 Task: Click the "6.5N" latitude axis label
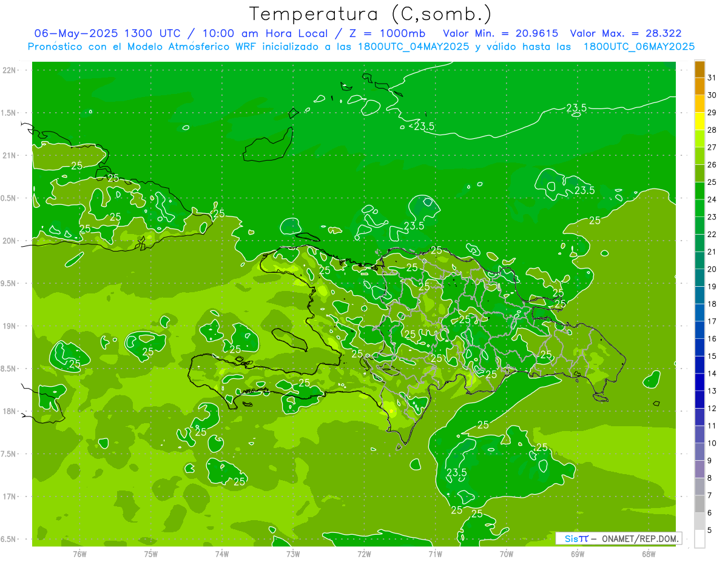click(x=8, y=539)
